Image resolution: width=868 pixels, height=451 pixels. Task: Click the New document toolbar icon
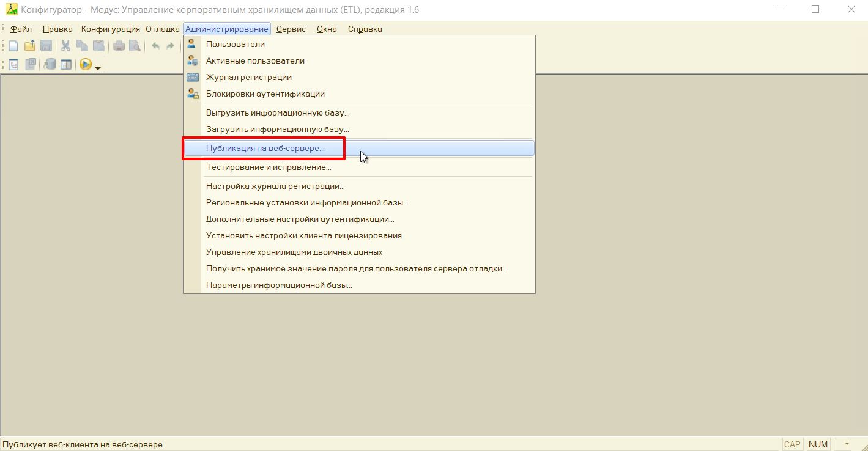pyautogui.click(x=13, y=46)
